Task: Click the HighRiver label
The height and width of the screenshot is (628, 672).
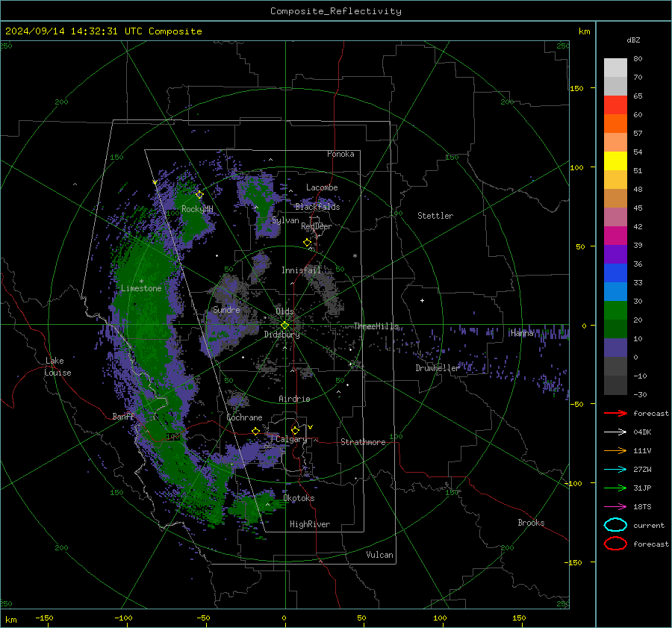Action: [310, 524]
